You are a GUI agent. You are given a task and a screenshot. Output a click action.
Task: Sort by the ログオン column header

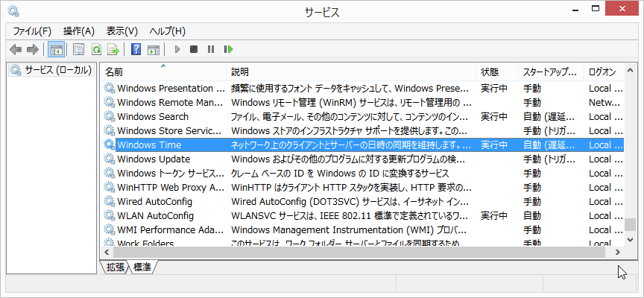point(604,72)
